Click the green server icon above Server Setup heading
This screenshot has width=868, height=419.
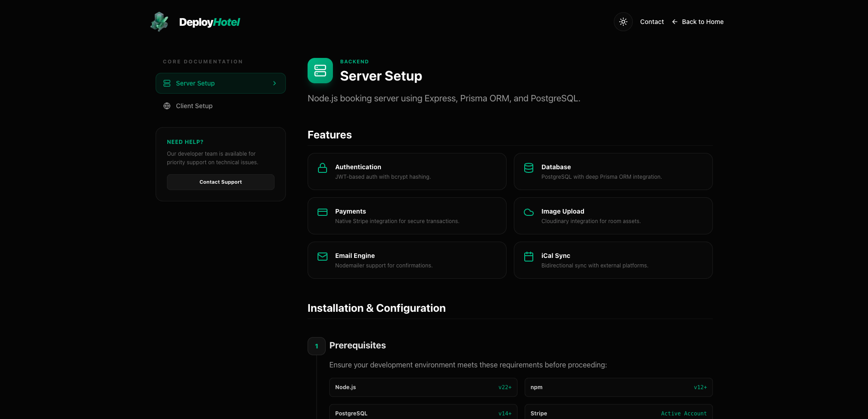[x=320, y=71]
